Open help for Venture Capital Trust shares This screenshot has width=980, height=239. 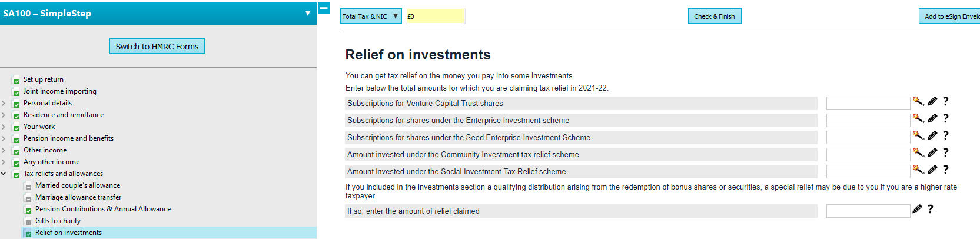[946, 101]
